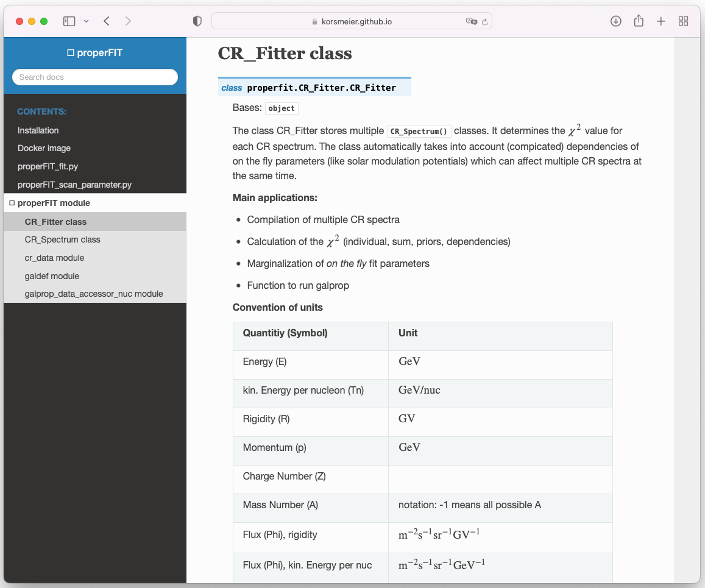Reload the current page

[x=485, y=21]
